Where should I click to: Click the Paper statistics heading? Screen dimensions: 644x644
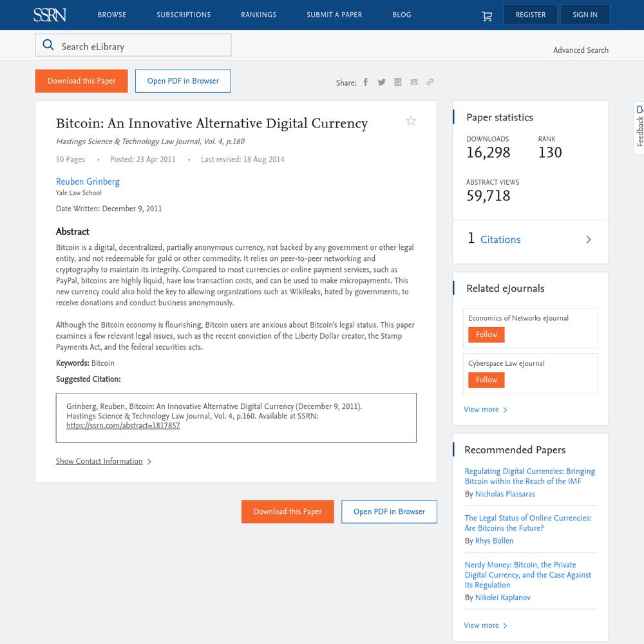(x=500, y=117)
